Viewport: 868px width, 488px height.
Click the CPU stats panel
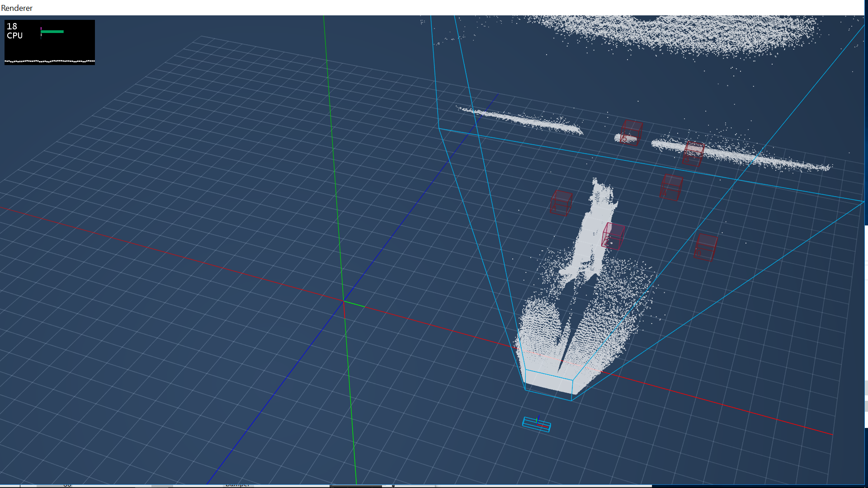[x=50, y=42]
